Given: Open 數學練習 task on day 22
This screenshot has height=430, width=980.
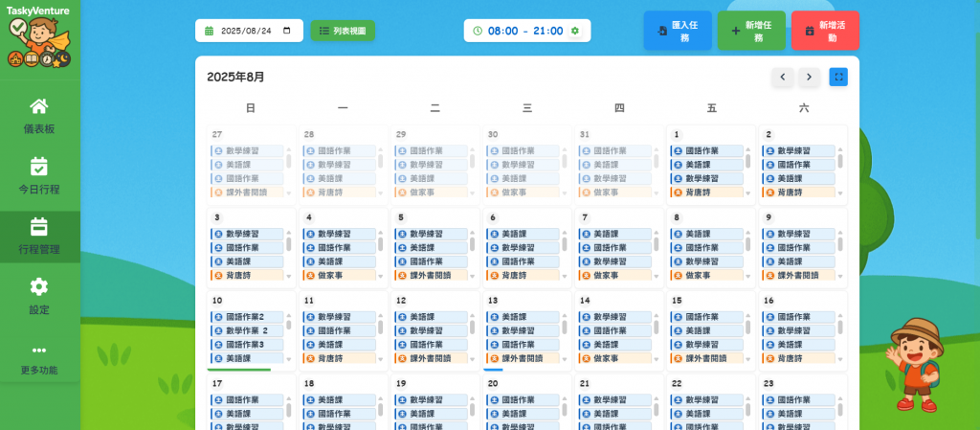Looking at the screenshot, I should click(707, 399).
